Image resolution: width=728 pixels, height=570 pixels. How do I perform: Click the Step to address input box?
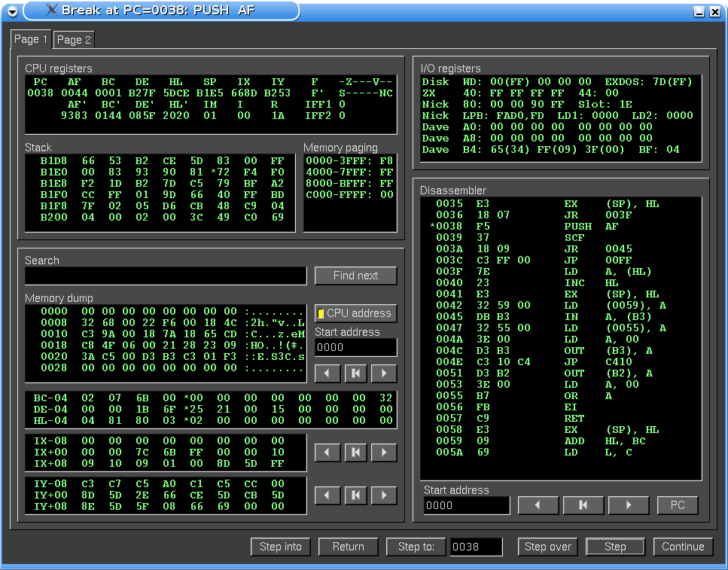pyautogui.click(x=476, y=547)
